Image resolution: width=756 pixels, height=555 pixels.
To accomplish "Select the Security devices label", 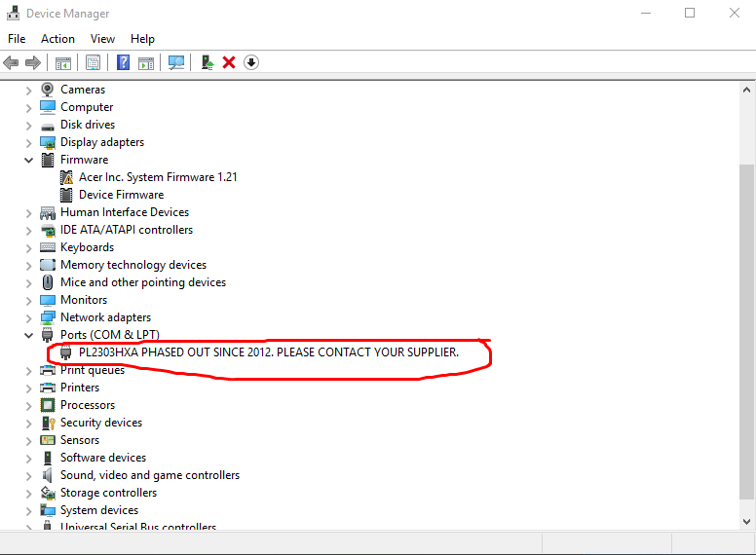I will click(x=101, y=423).
